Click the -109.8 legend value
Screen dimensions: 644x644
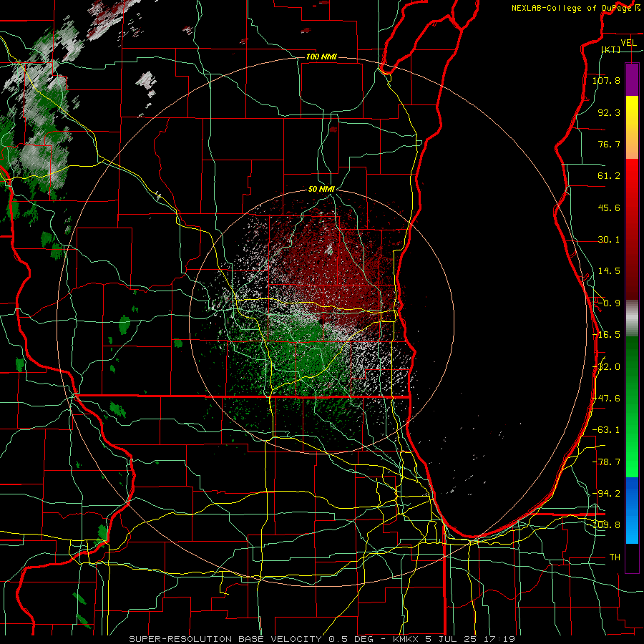point(606,525)
